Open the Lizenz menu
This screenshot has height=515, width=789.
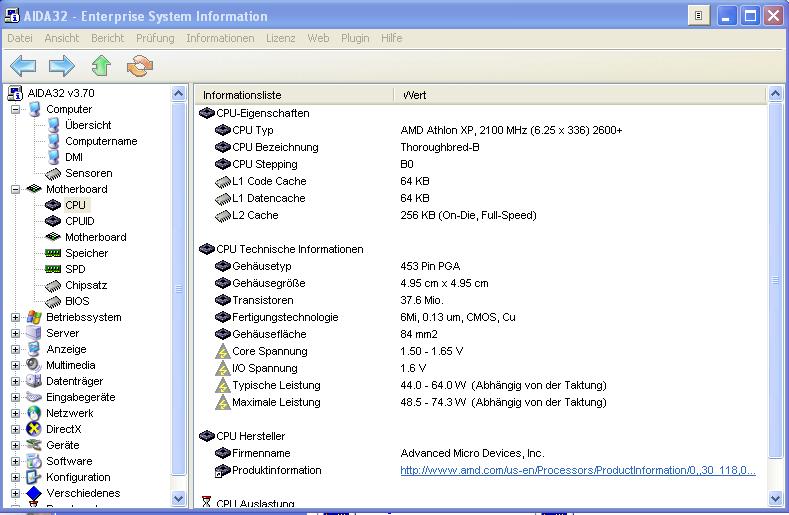281,38
